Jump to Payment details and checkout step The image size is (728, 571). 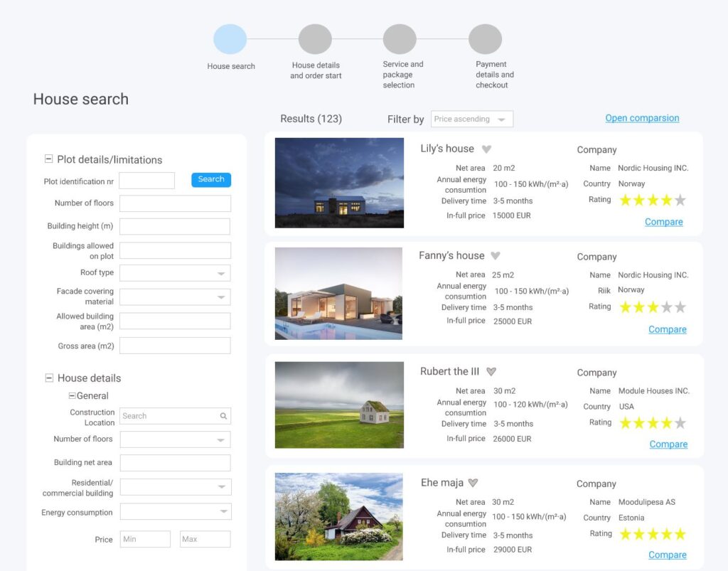point(485,39)
